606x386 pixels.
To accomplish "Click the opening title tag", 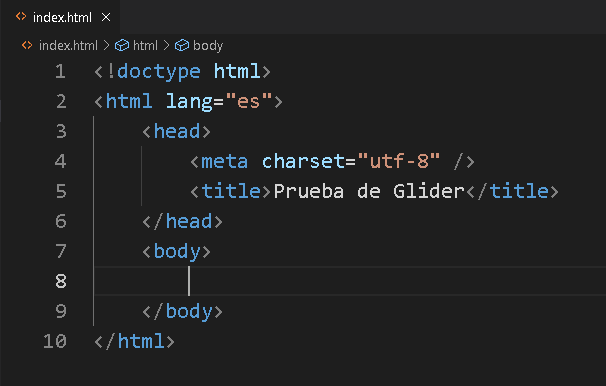I will coord(231,192).
